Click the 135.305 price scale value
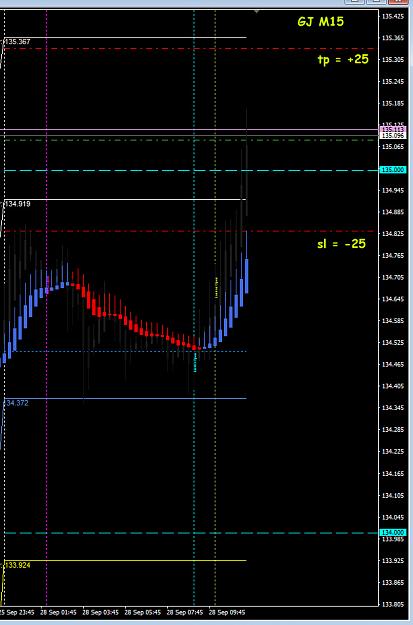 (x=393, y=60)
